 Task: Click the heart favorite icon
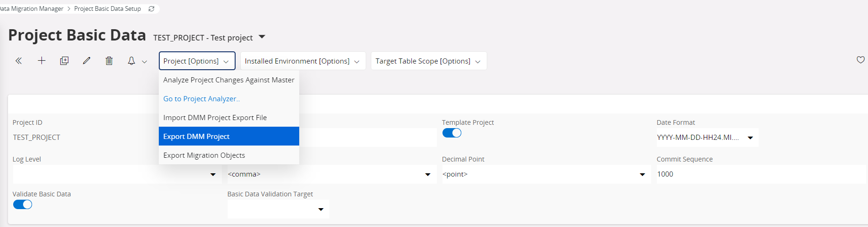tap(860, 60)
